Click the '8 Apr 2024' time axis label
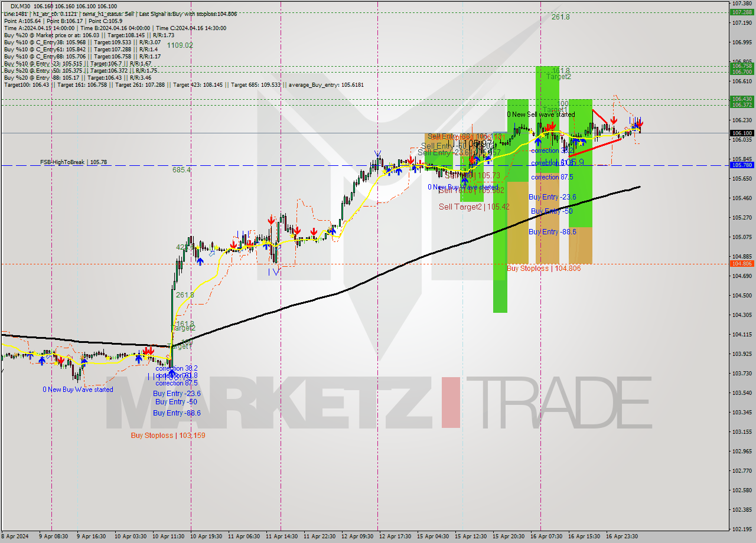 click(14, 537)
